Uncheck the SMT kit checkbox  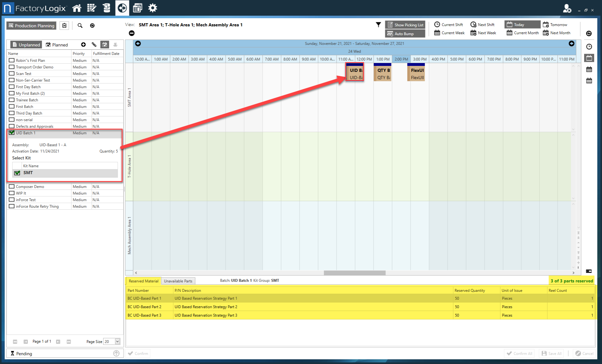pyautogui.click(x=17, y=173)
